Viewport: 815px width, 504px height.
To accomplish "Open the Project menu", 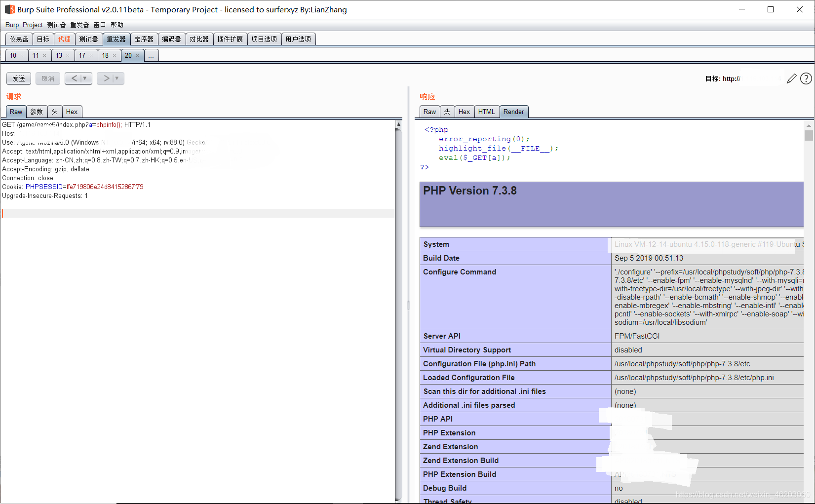I will coord(33,25).
